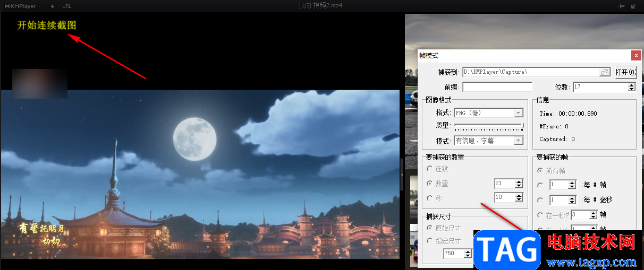The height and width of the screenshot is (270, 644).
Task: Select the 所有帧 radio button
Action: pos(540,171)
